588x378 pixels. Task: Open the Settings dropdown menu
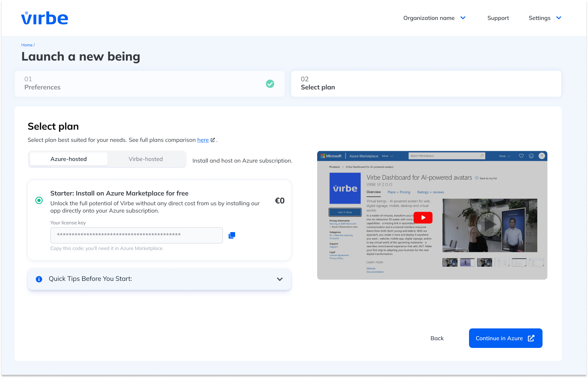[x=545, y=18]
